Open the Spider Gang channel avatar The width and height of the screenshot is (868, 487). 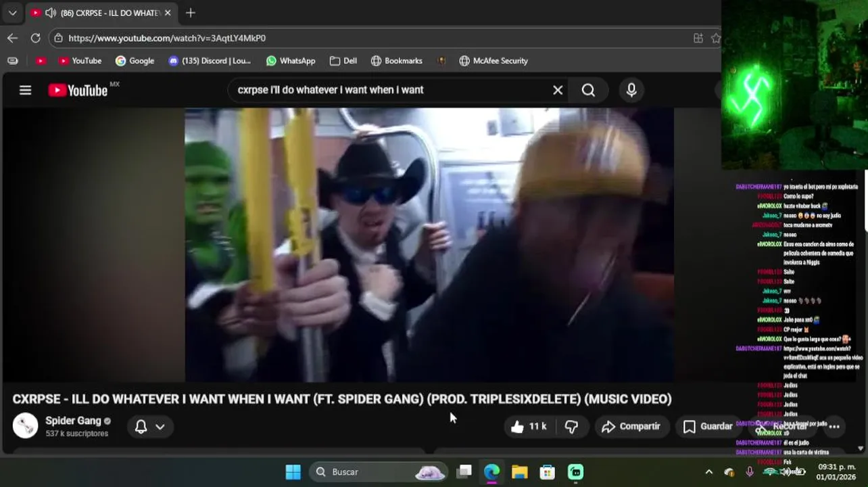[x=26, y=425]
